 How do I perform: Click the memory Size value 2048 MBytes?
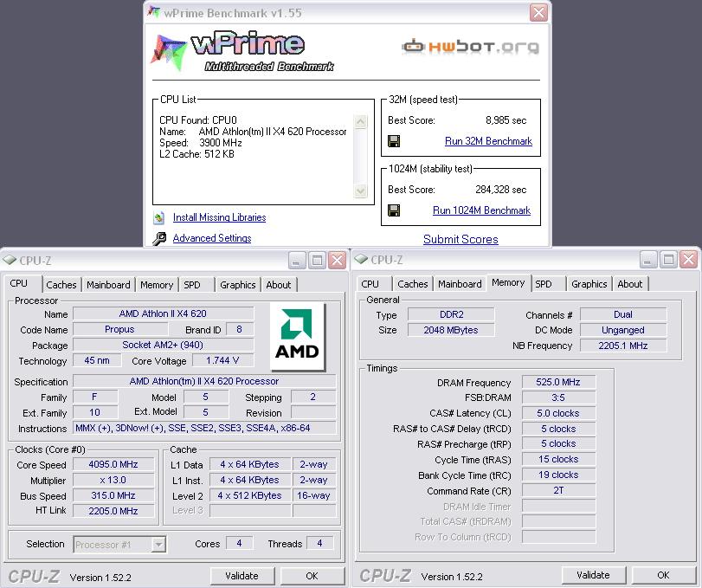click(x=451, y=330)
